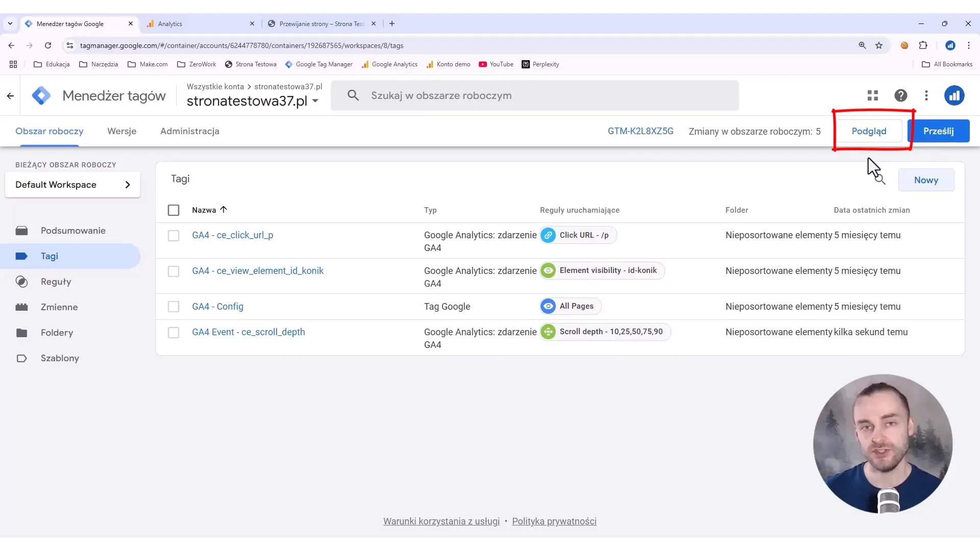Create a new tag with Nowy button
The image size is (980, 551).
pos(926,180)
